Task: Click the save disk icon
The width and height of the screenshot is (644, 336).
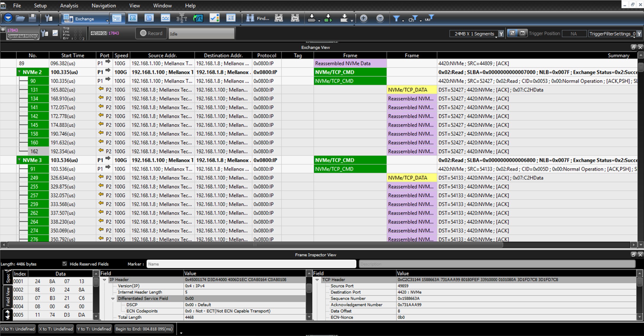Action: (x=32, y=18)
